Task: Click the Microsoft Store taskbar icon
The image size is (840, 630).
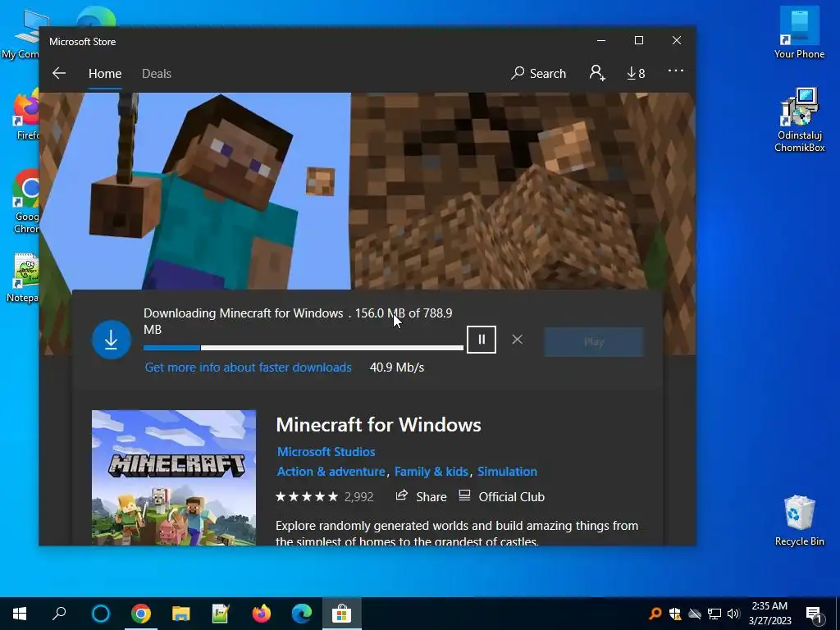Action: 342,614
